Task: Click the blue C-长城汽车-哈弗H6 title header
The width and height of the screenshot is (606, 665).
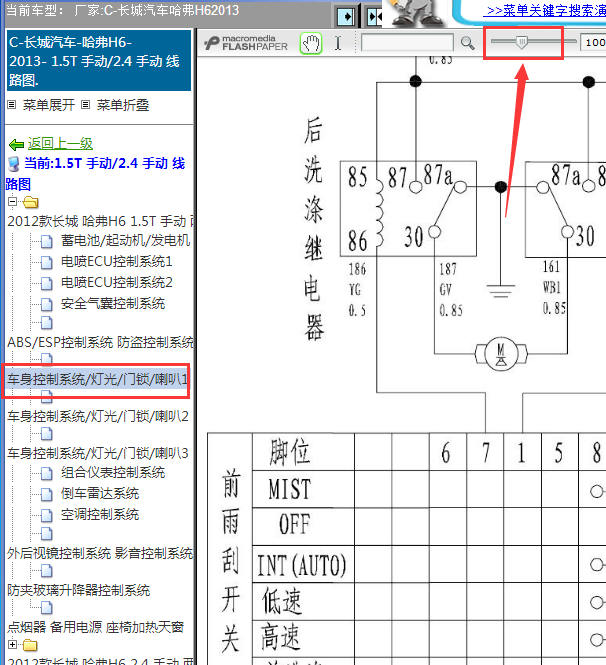Action: pos(99,61)
